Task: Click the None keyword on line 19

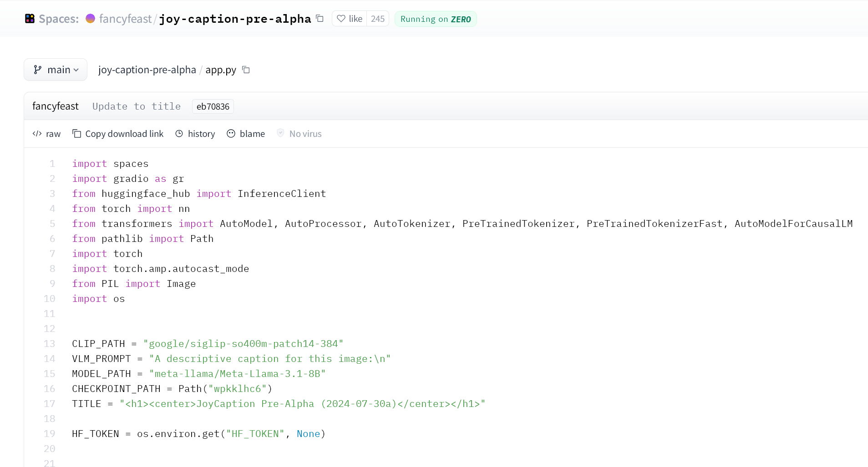Action: [308, 434]
